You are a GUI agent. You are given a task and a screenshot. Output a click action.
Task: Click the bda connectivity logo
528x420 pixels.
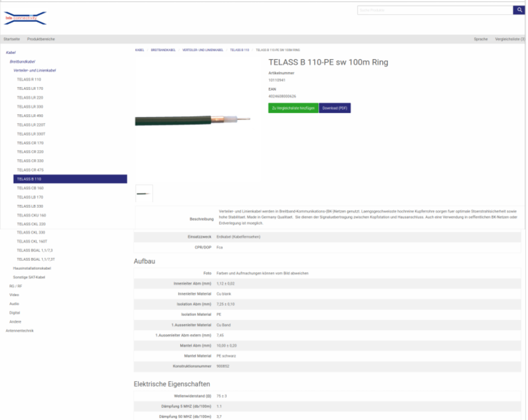pyautogui.click(x=25, y=18)
